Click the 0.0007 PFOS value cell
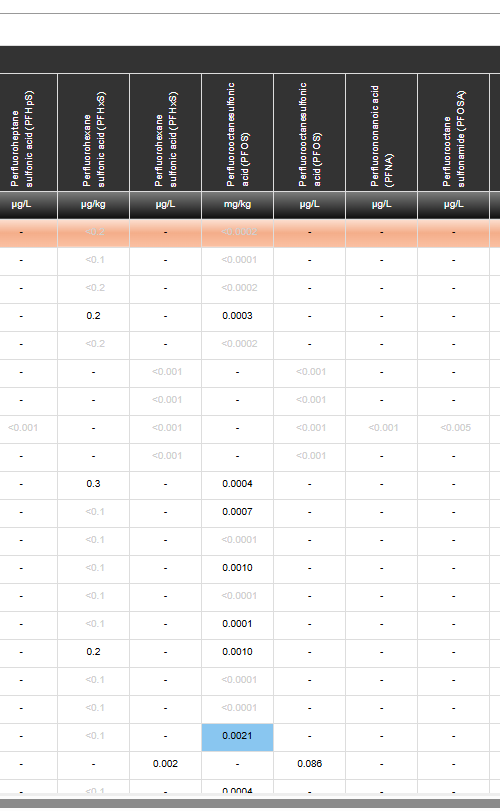The width and height of the screenshot is (500, 811). coord(237,512)
